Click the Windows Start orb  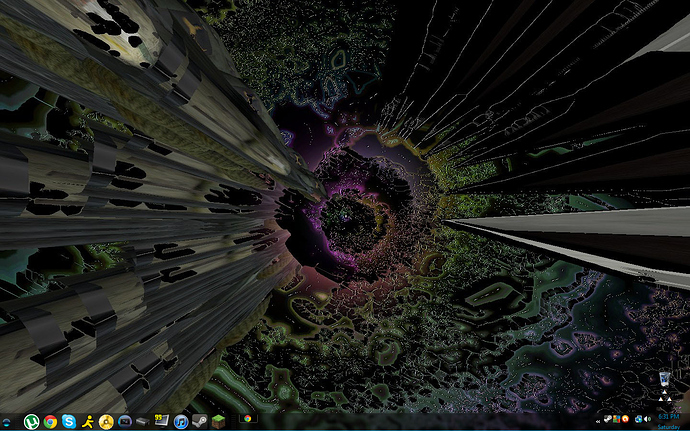click(x=8, y=422)
